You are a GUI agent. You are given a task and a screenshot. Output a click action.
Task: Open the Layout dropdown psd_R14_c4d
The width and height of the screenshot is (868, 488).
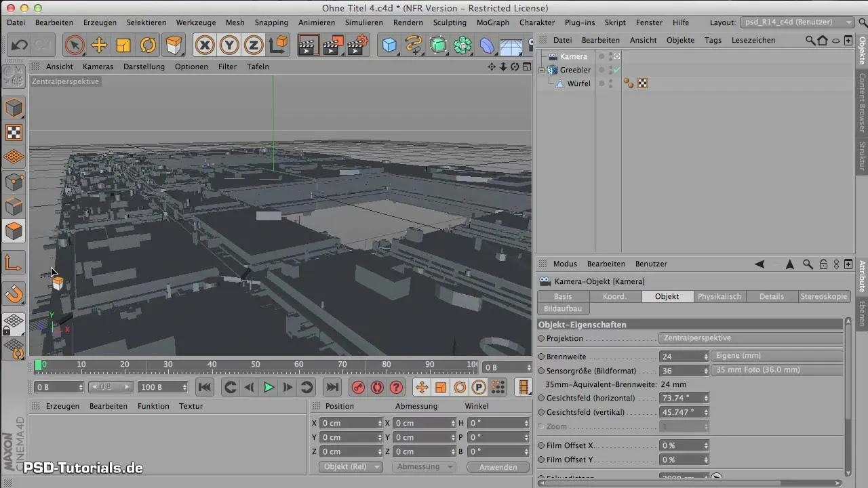[797, 22]
